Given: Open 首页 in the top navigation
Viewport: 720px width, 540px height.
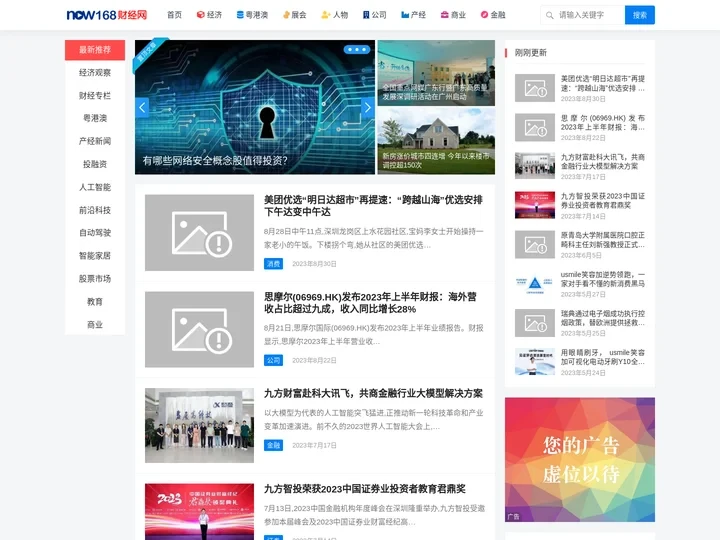Looking at the screenshot, I should coord(174,15).
